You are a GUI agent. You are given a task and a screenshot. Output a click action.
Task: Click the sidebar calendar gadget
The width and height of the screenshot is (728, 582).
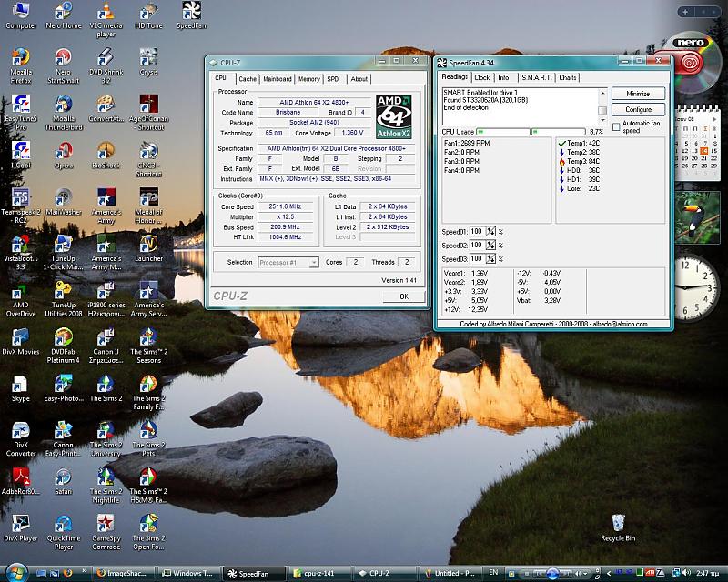[697, 143]
